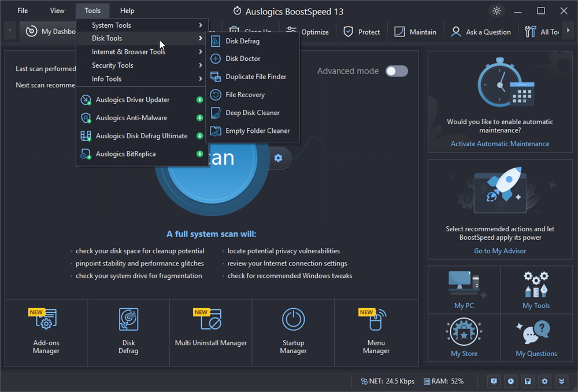Check the RAM usage indicator
This screenshot has height=392, width=578.
coord(444,381)
